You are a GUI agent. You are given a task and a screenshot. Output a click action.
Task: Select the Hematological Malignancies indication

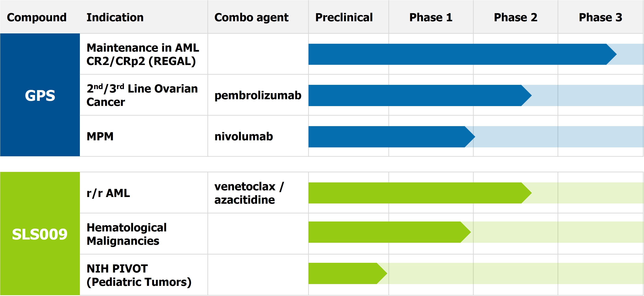click(x=126, y=234)
